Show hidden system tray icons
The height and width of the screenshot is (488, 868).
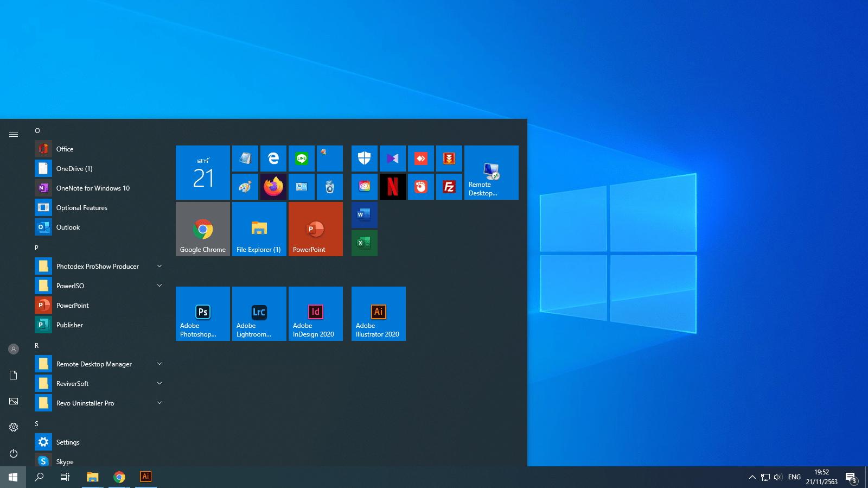click(x=752, y=477)
